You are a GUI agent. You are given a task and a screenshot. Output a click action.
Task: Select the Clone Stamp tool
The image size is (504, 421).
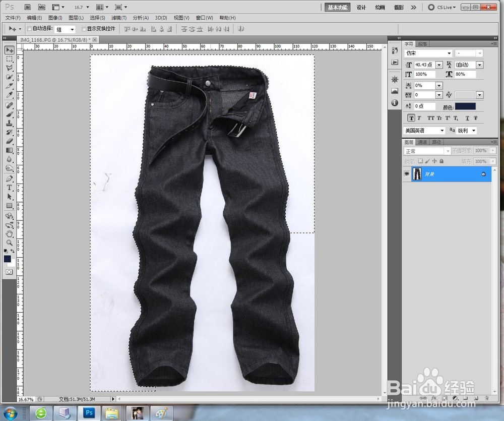pos(9,123)
